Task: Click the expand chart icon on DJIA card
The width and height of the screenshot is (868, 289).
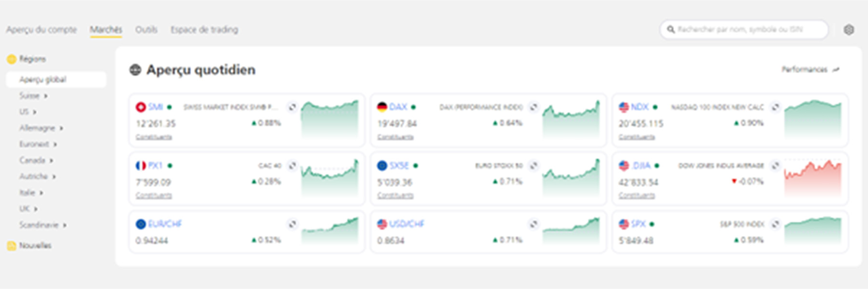Action: (x=775, y=166)
